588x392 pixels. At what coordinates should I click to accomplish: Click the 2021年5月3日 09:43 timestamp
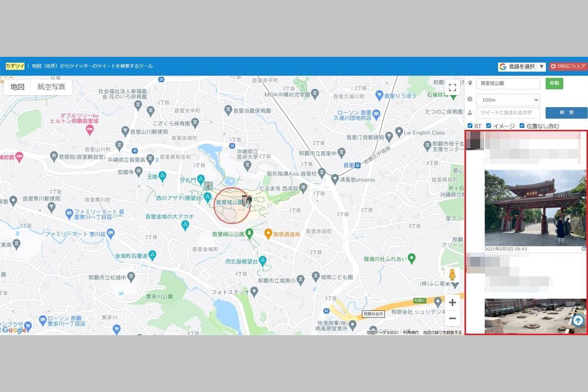(x=506, y=249)
